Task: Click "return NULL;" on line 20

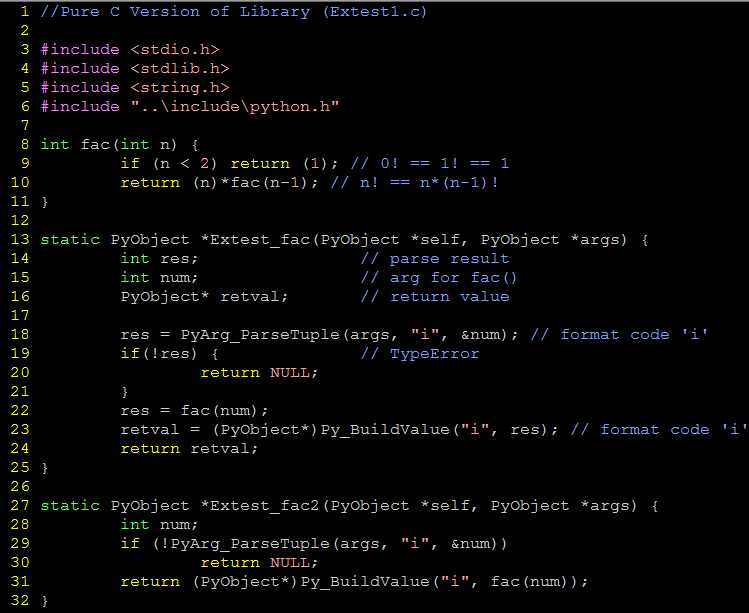Action: pyautogui.click(x=259, y=373)
